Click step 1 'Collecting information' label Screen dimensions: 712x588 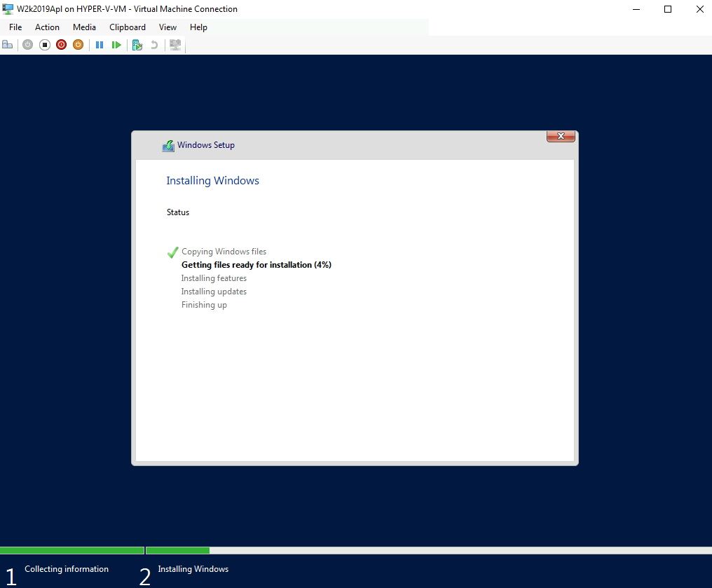(67, 569)
